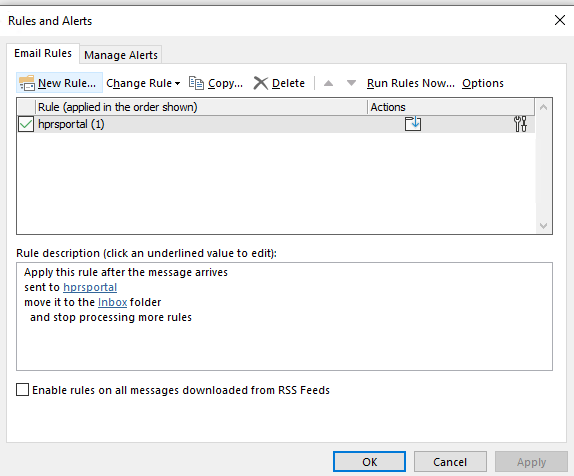The image size is (574, 476).
Task: Select the hprsportal (1) rule name
Action: 71,124
